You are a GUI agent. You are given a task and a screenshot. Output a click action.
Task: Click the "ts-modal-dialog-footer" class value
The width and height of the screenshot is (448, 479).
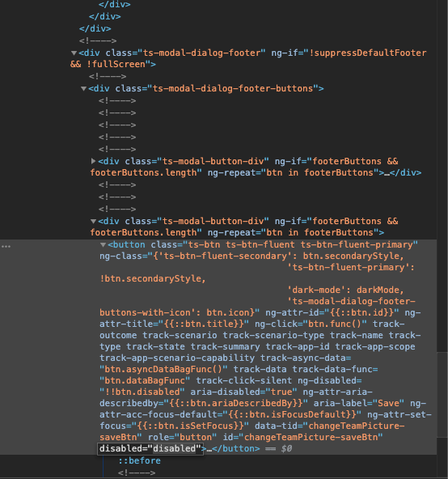201,53
